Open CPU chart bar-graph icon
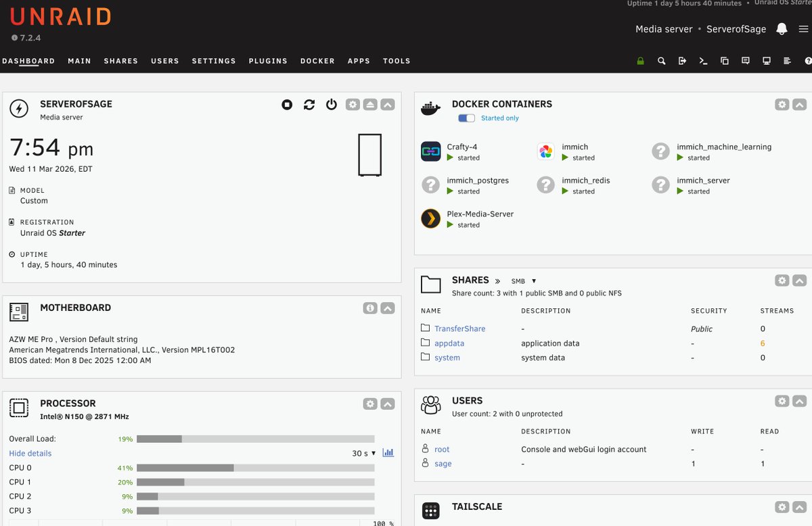812x526 pixels. tap(388, 453)
